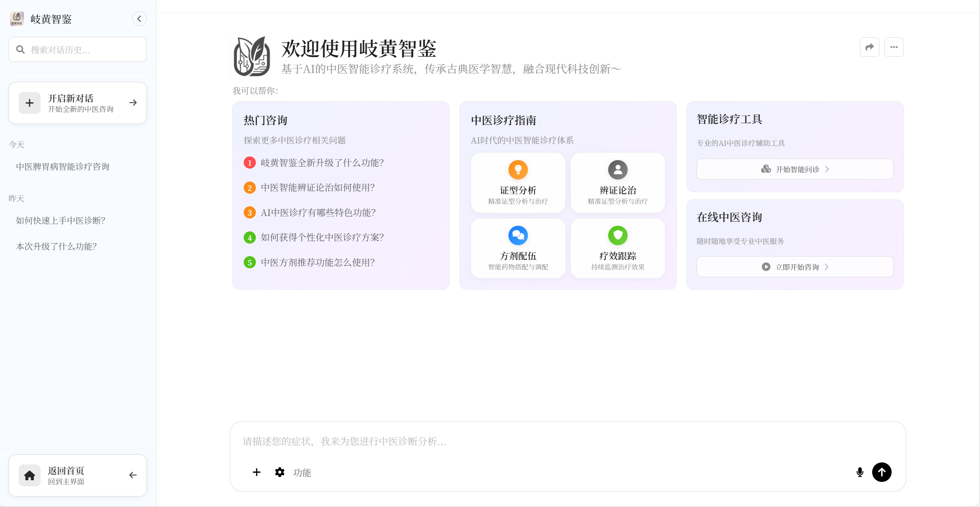Open the more options ellipsis menu
This screenshot has width=980, height=507.
coord(894,47)
